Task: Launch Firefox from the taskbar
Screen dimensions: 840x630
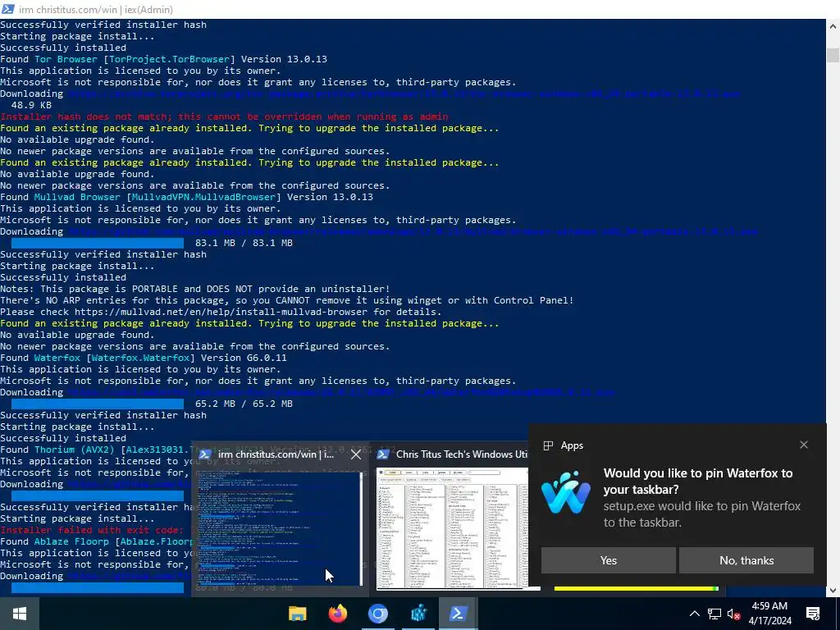Action: tap(337, 614)
